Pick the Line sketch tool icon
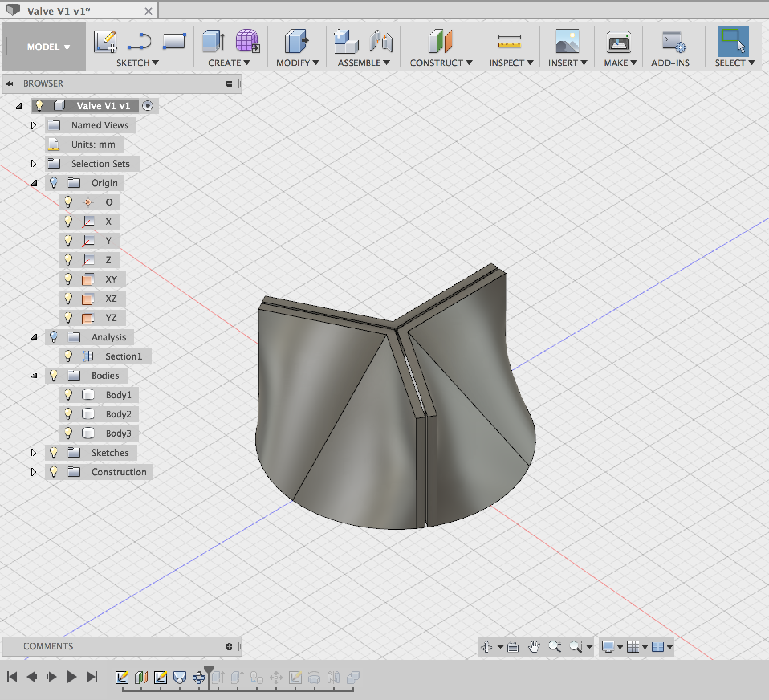 (139, 42)
